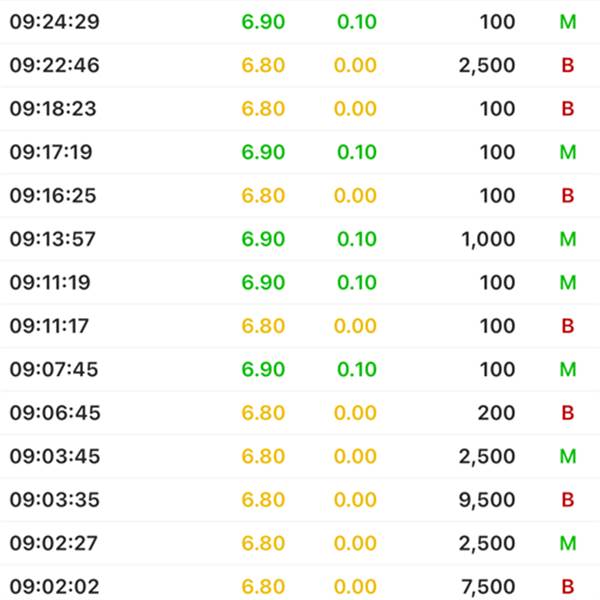Click the 1,000 volume at 09:13:57
Image resolution: width=600 pixels, height=600 pixels.
pos(488,239)
